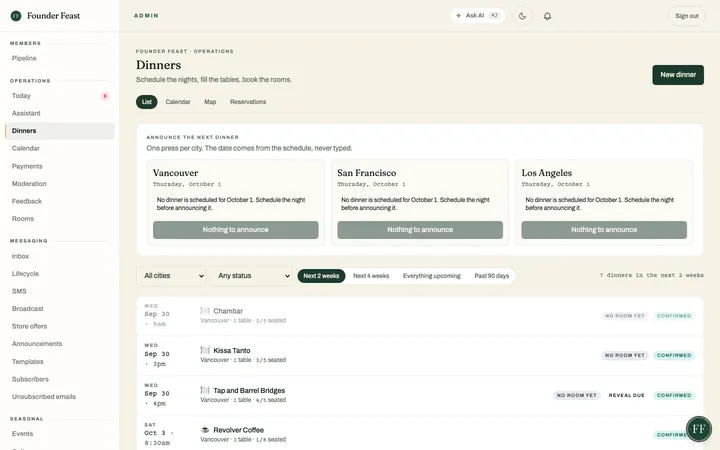Open Dinners in the sidebar
Image resolution: width=720 pixels, height=450 pixels.
point(60,131)
